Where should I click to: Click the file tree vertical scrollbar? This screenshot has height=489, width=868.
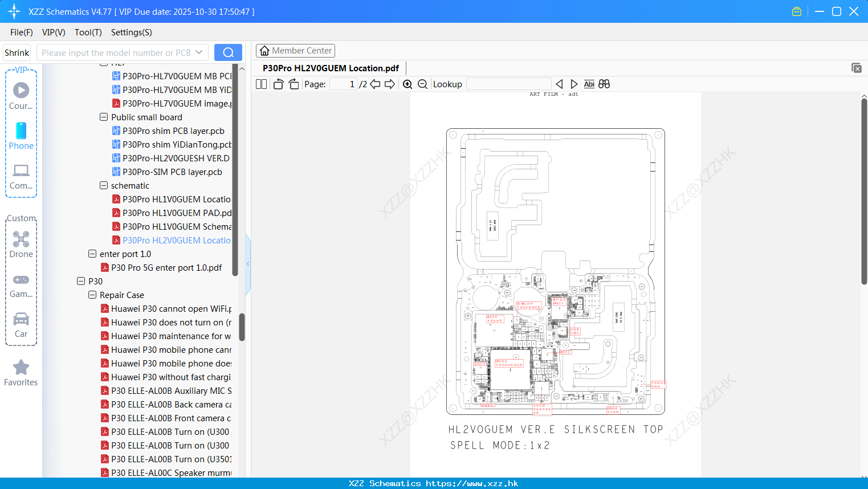click(242, 327)
